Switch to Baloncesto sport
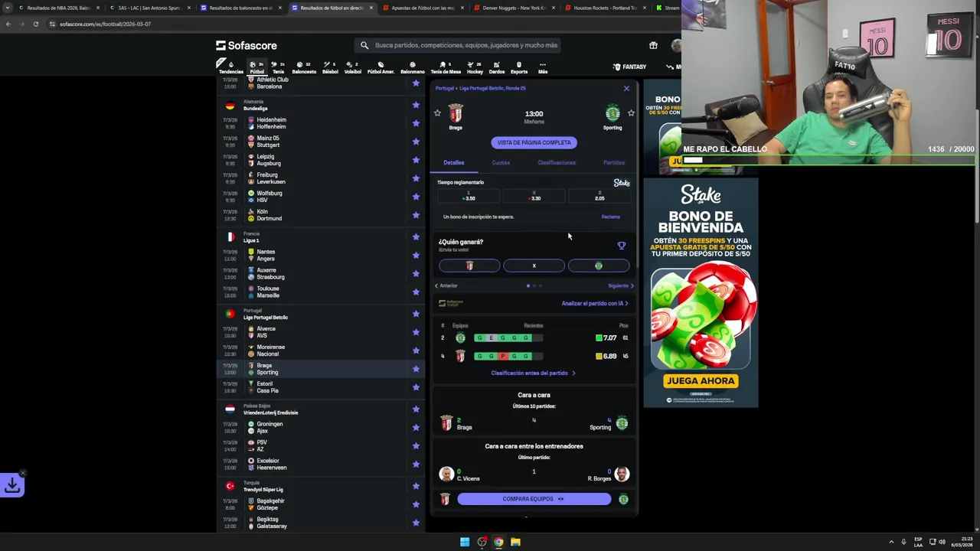The height and width of the screenshot is (551, 980). pyautogui.click(x=304, y=67)
